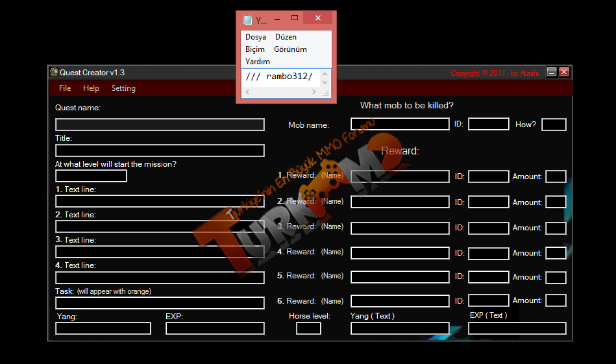Click the Notepad text area with rambo312
This screenshot has height=364, width=616.
click(281, 78)
